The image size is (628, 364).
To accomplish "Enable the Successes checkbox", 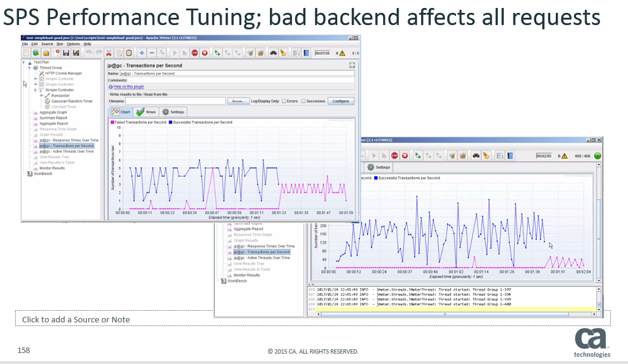I will coord(303,101).
